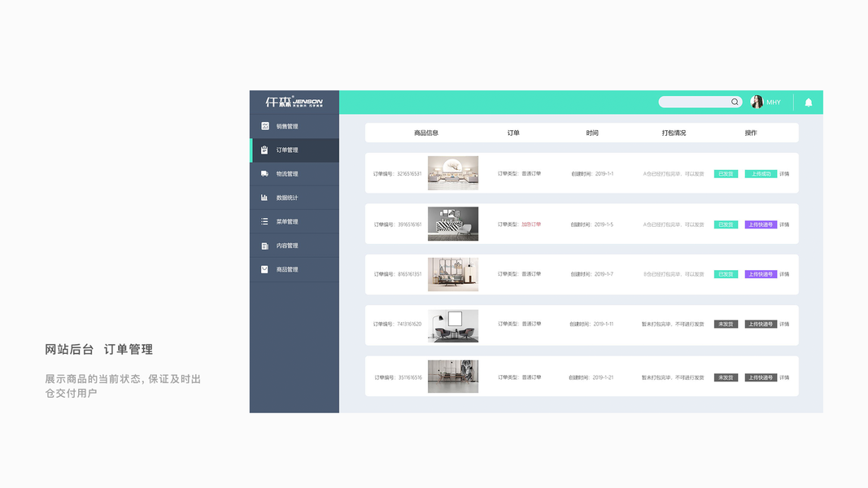Screen dimensions: 868x488
Task: Open 详情 for order 3916516161
Action: pos(784,224)
